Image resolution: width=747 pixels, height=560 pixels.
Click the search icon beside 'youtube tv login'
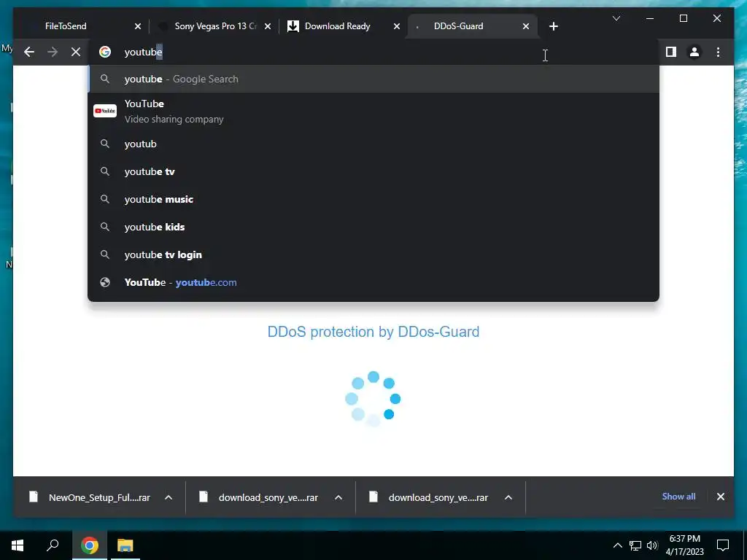(x=105, y=254)
